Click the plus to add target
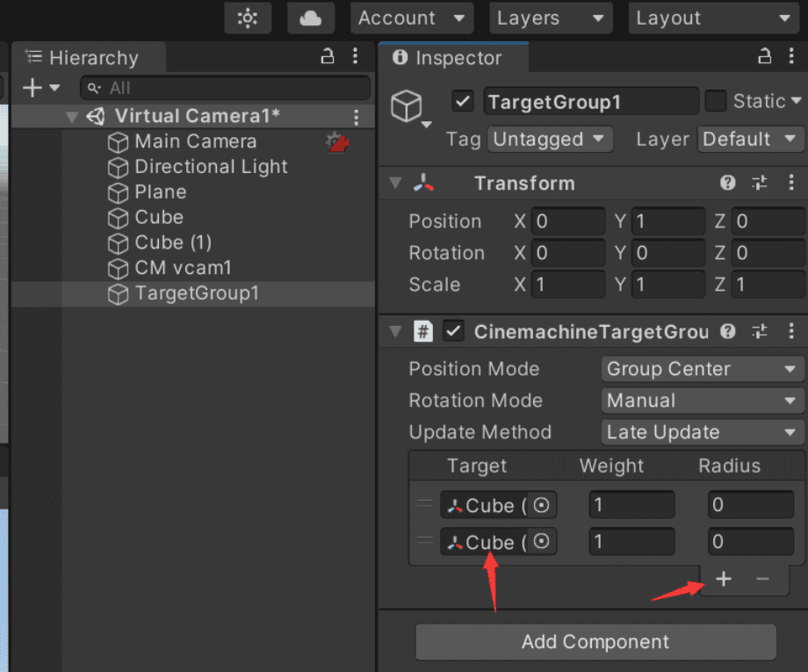808x672 pixels. 724,579
